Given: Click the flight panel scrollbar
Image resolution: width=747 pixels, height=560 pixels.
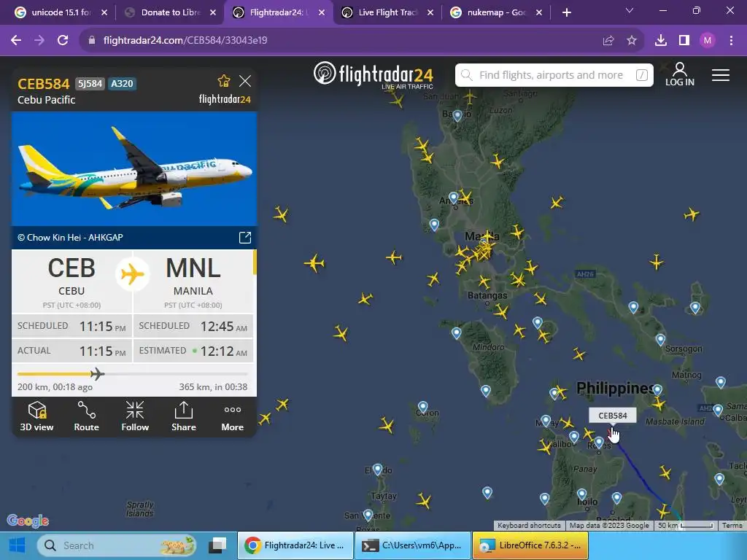Looking at the screenshot, I should point(255,262).
